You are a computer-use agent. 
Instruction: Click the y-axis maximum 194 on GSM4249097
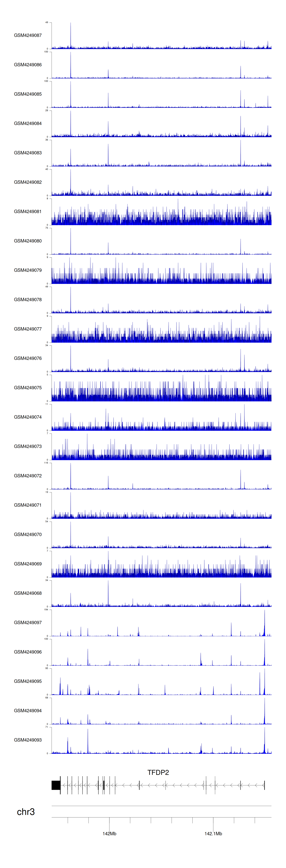[46, 610]
